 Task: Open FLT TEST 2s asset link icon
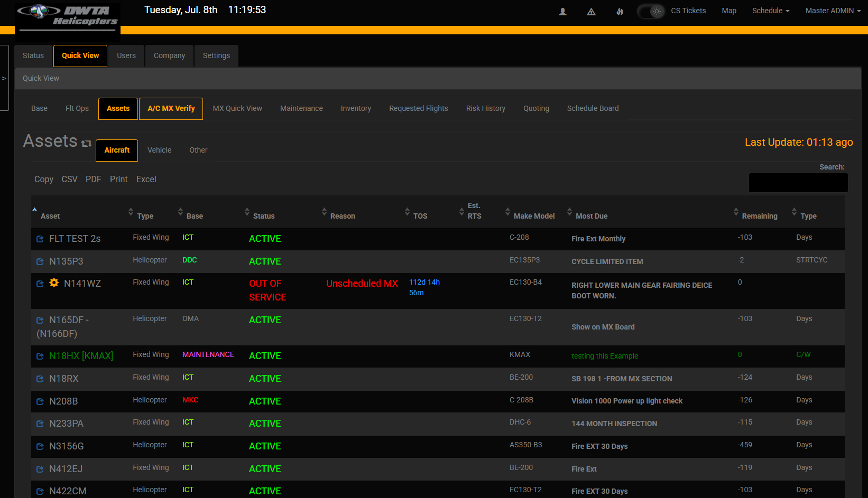pos(40,239)
